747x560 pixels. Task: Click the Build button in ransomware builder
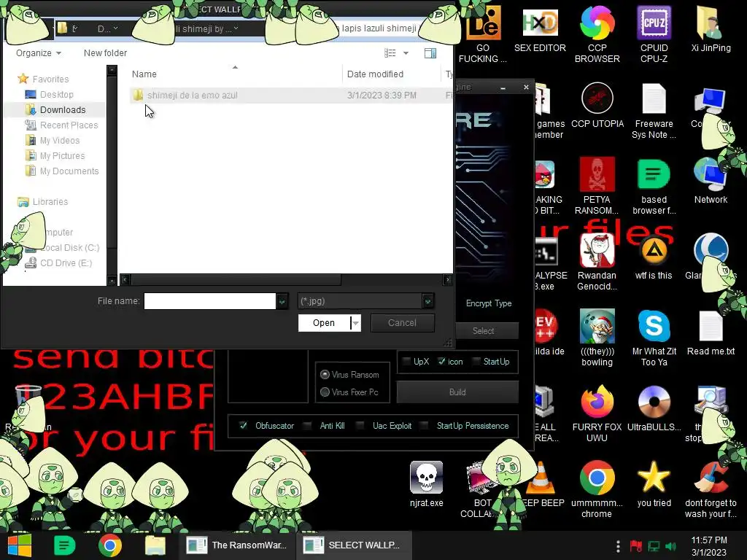tap(457, 392)
